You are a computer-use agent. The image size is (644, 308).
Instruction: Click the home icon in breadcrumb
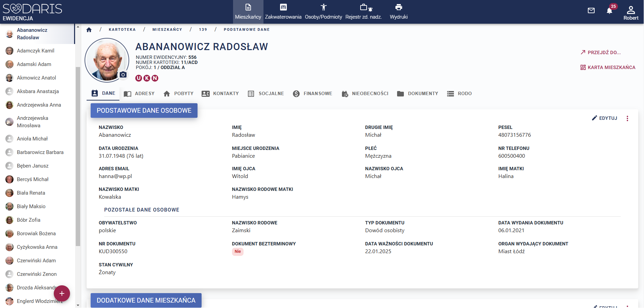pos(89,30)
